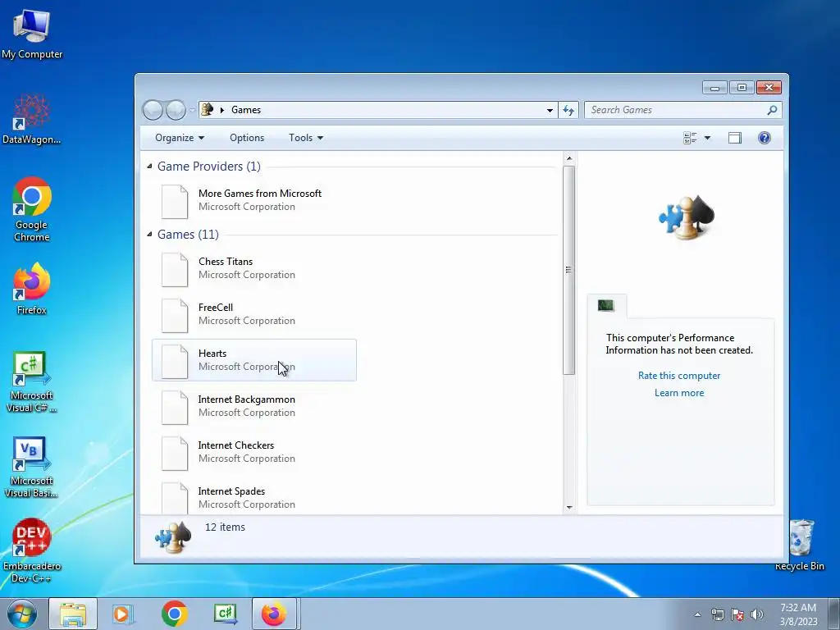This screenshot has width=840, height=630.
Task: Select More Games from Microsoft icon
Action: click(x=175, y=202)
